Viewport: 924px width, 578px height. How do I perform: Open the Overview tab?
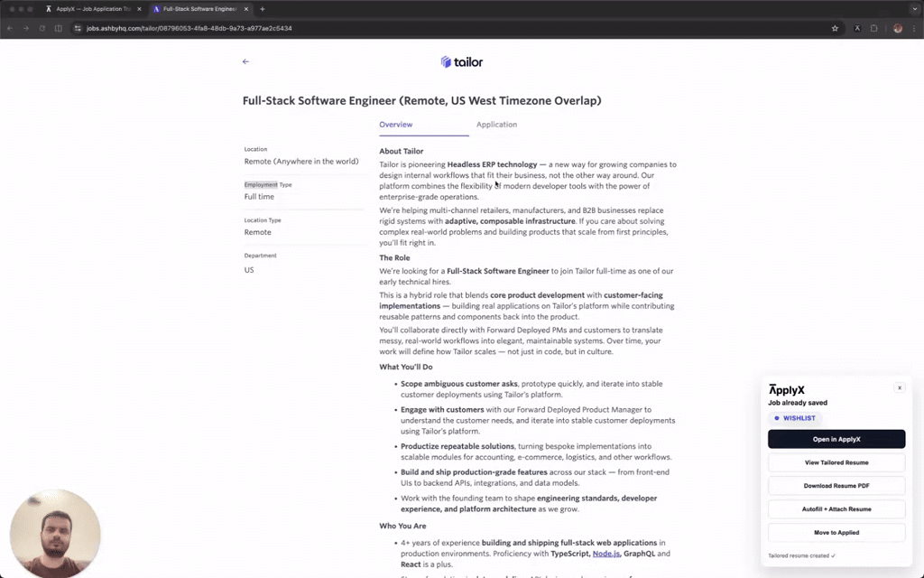click(396, 125)
